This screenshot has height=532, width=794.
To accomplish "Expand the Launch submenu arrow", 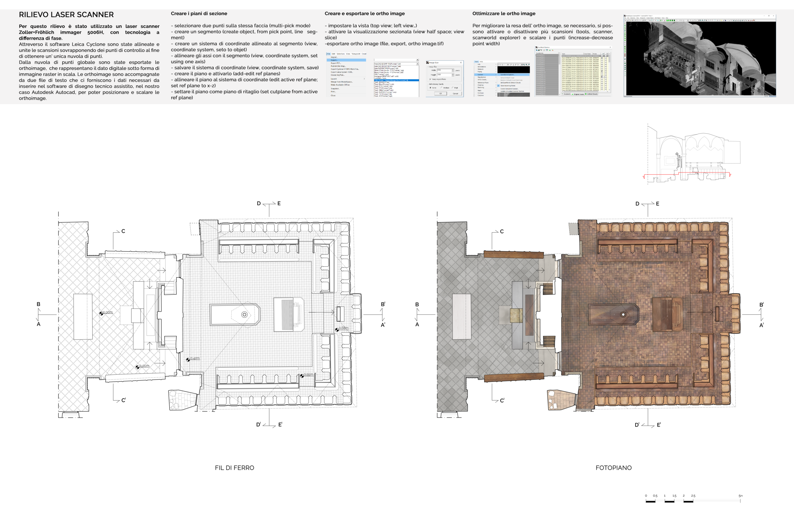I will coord(364,79).
